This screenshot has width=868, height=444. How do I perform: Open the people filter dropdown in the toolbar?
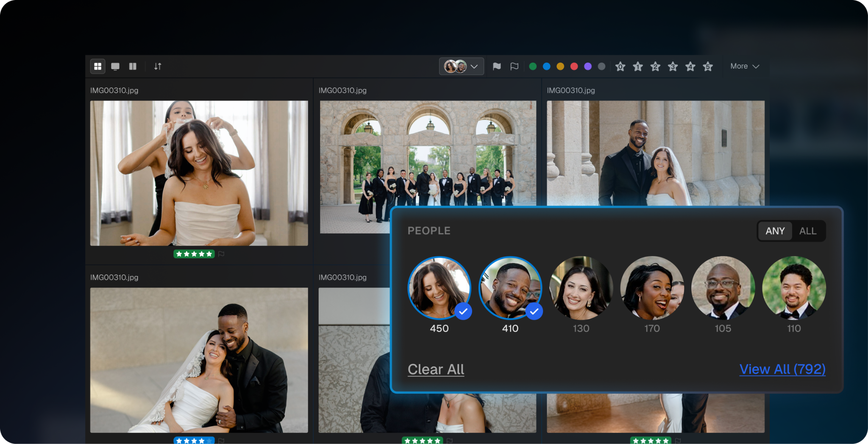click(462, 66)
